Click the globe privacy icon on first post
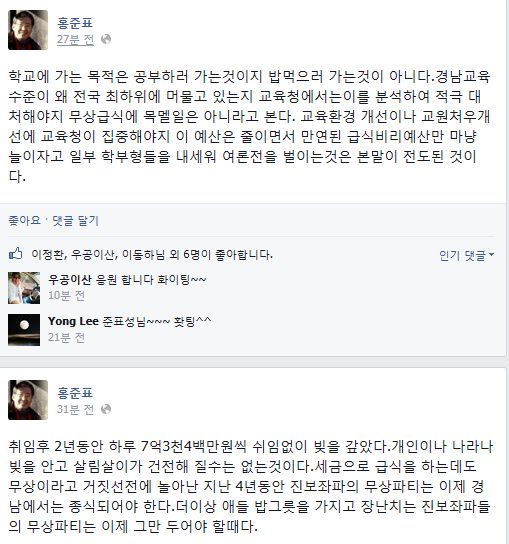The image size is (509, 544). click(x=106, y=39)
